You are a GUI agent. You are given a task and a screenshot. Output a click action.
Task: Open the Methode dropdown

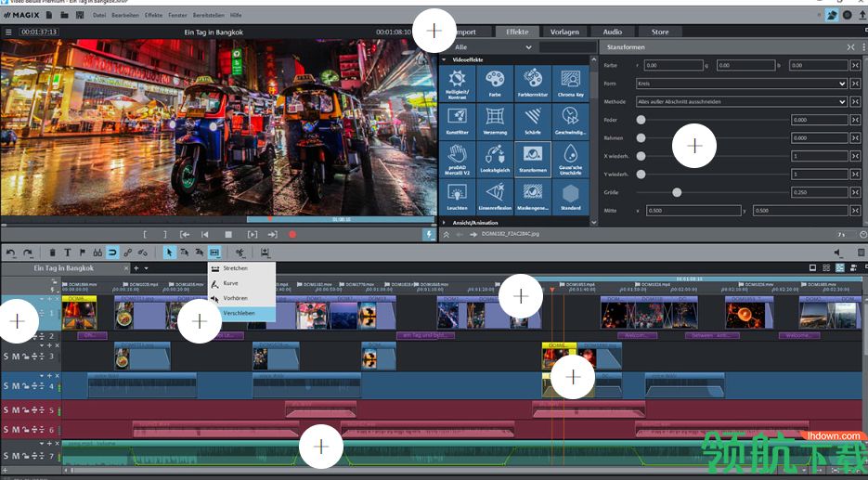(741, 102)
